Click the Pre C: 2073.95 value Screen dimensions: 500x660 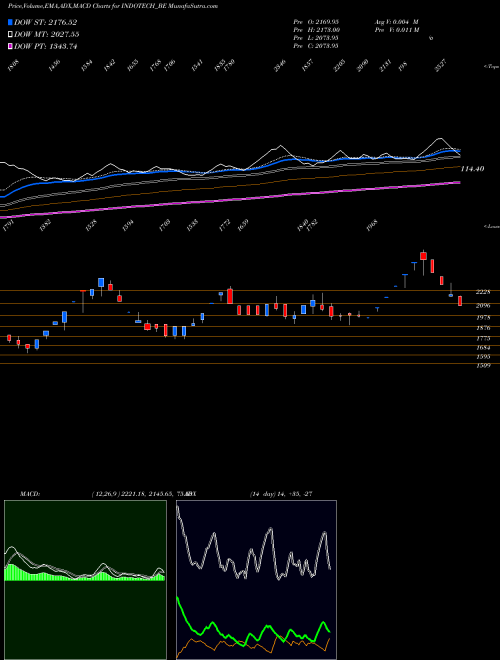(x=316, y=46)
